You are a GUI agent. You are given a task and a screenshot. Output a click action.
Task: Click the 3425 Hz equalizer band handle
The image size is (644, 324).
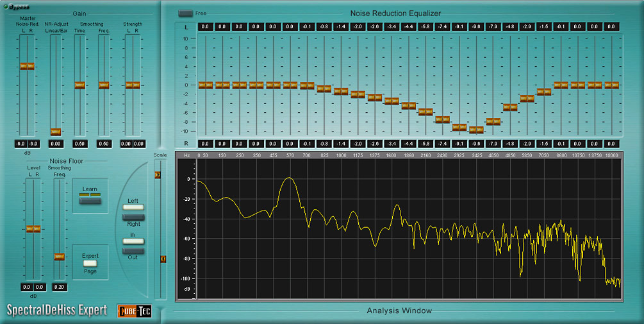click(x=476, y=130)
